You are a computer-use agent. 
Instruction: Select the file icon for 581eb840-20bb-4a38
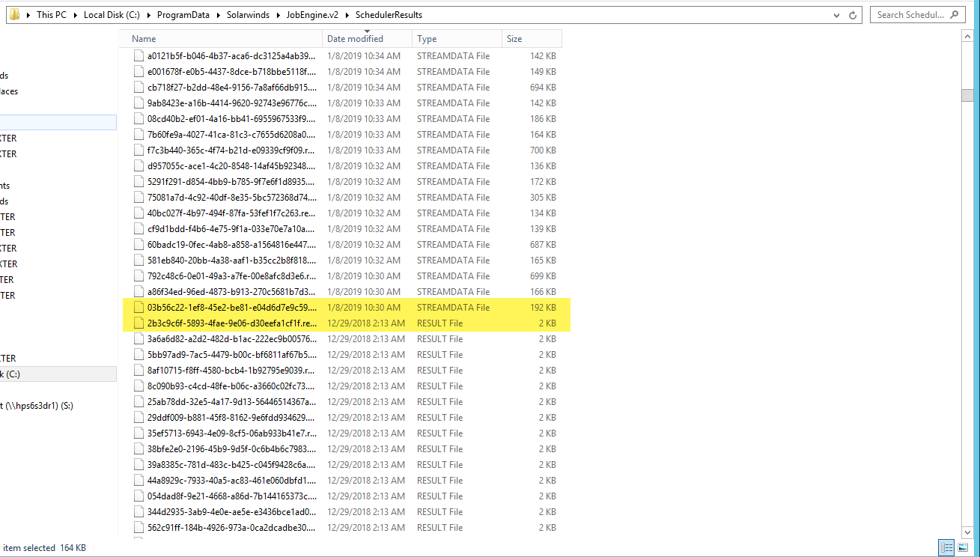[x=139, y=260]
